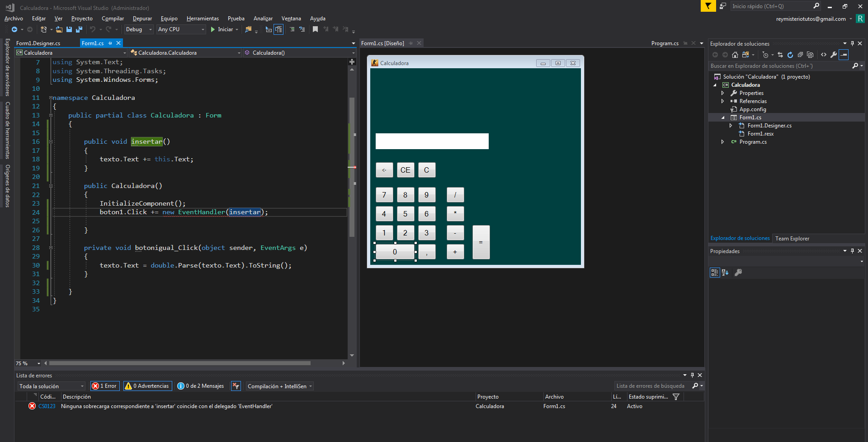The width and height of the screenshot is (868, 442).
Task: Open the CS0123 error code link
Action: pos(47,406)
